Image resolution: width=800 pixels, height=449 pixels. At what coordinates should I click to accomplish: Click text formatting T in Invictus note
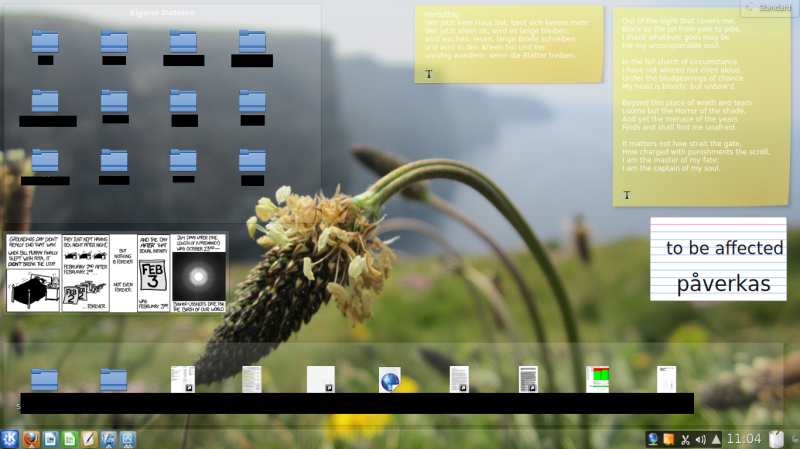pyautogui.click(x=627, y=195)
